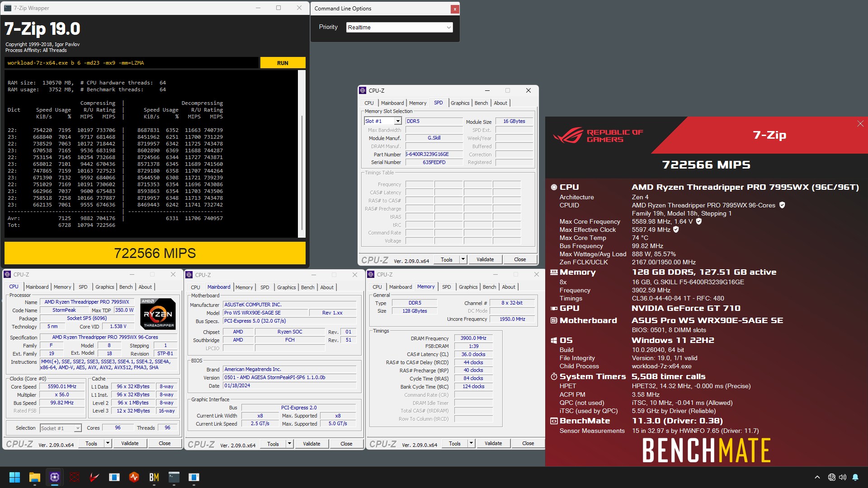This screenshot has width=868, height=488.
Task: Click the CPU-Z chip icon in taskbar
Action: click(55, 477)
